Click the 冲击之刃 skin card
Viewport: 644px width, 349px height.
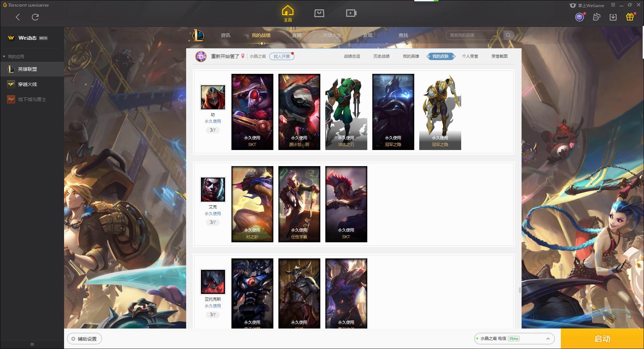coord(346,112)
